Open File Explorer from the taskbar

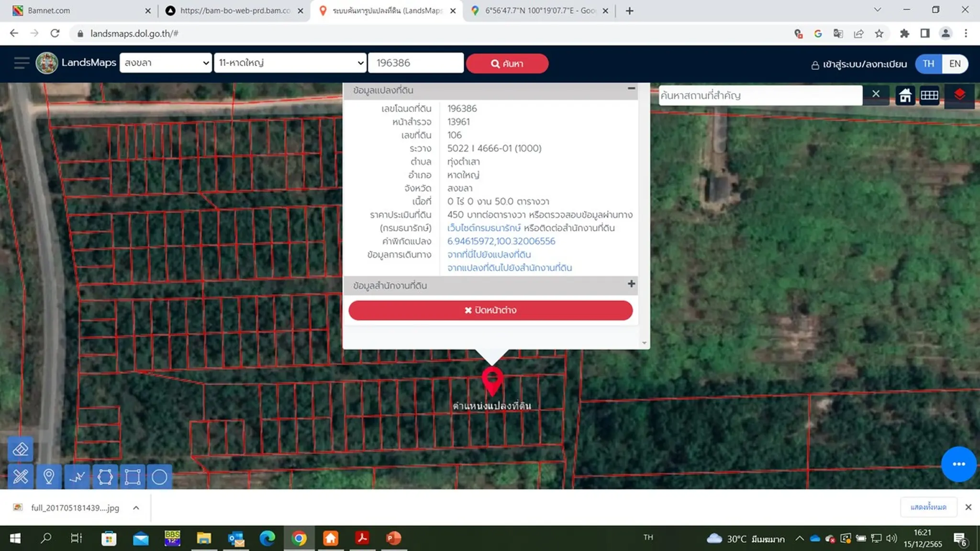[x=204, y=539]
